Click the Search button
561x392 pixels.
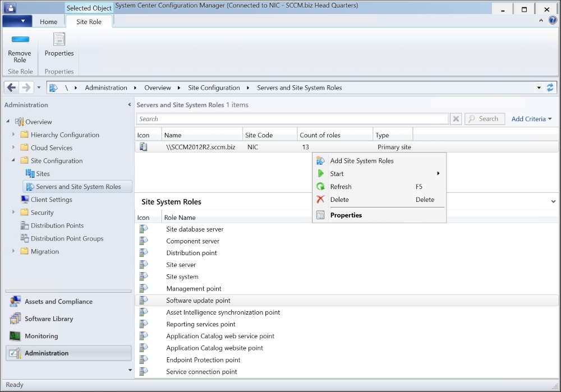484,119
